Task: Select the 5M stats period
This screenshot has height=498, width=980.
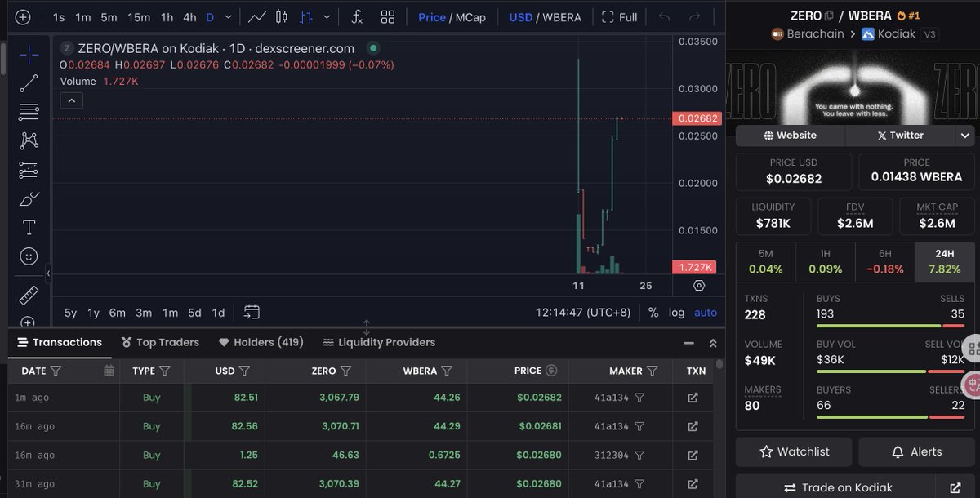Action: tap(765, 262)
